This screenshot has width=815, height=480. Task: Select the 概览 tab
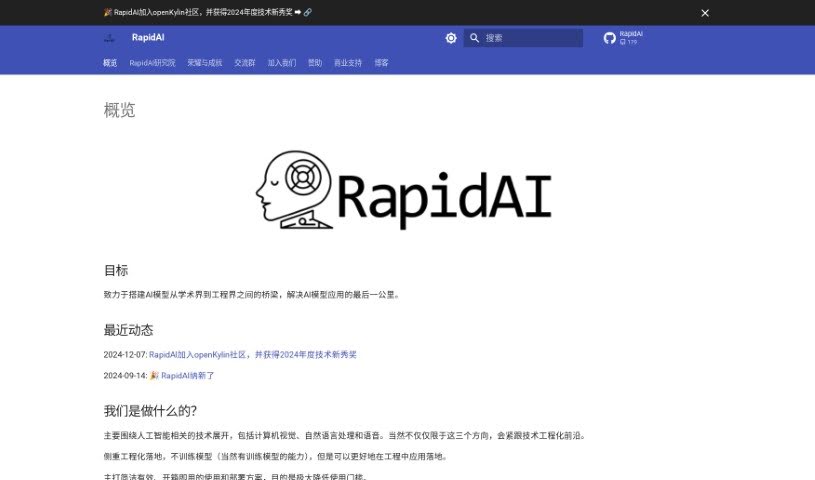(x=110, y=63)
